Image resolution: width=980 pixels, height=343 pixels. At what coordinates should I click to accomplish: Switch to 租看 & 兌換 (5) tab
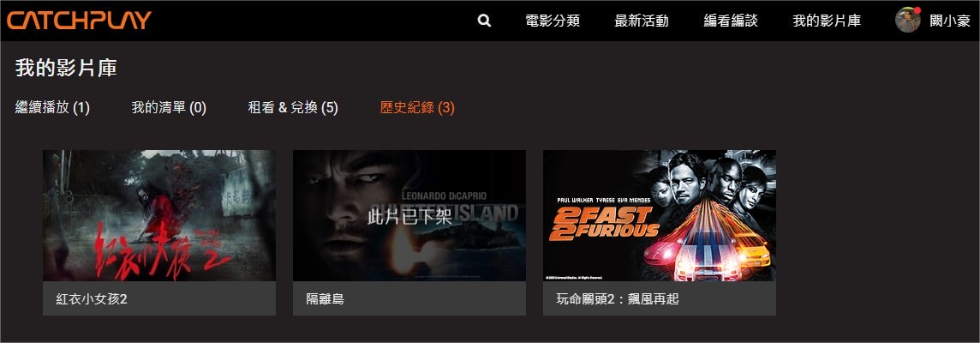pyautogui.click(x=293, y=108)
